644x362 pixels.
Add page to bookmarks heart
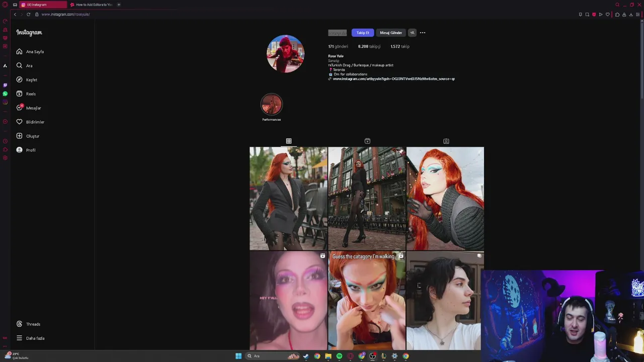coord(608,15)
